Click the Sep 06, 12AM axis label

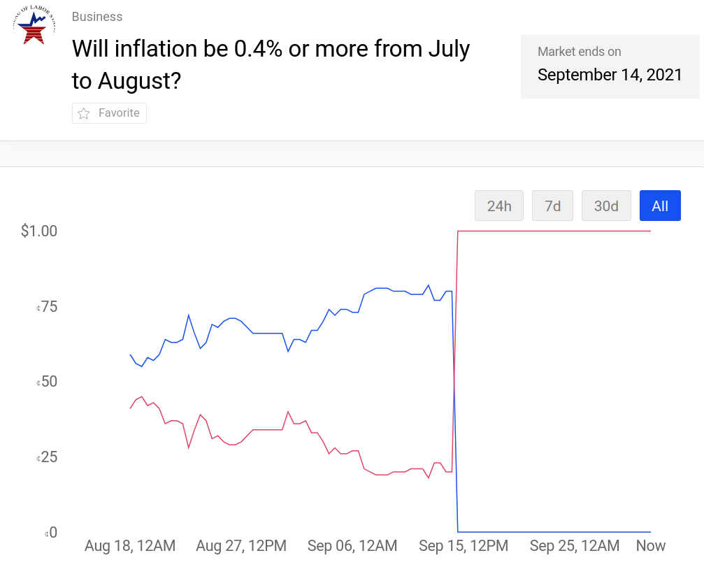coord(352,546)
